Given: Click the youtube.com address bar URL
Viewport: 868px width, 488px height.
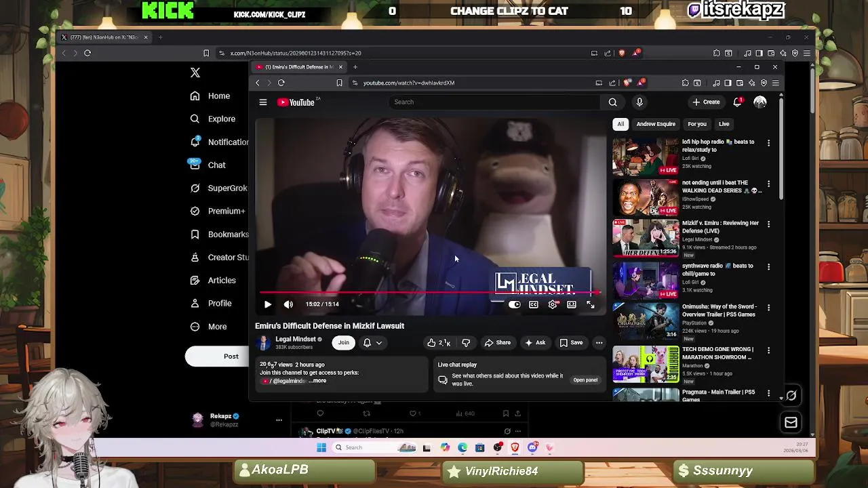Looking at the screenshot, I should [408, 83].
